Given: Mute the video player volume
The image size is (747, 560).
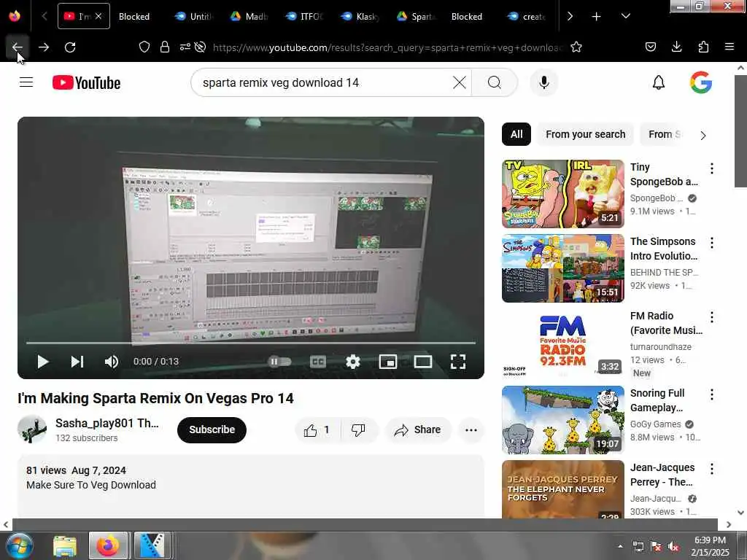Looking at the screenshot, I should tap(112, 362).
